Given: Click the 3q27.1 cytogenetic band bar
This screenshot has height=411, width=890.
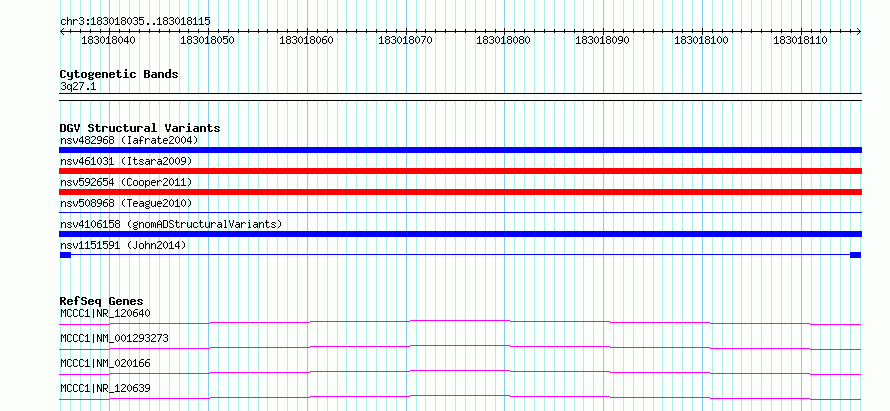Looking at the screenshot, I should point(460,97).
